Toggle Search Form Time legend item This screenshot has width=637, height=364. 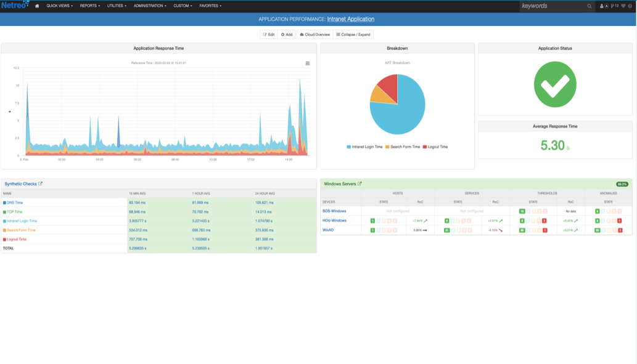coord(403,147)
